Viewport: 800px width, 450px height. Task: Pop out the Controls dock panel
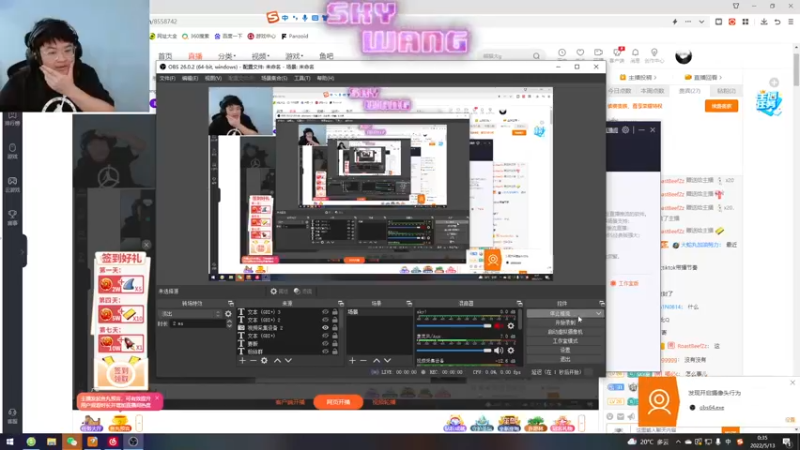click(x=602, y=304)
